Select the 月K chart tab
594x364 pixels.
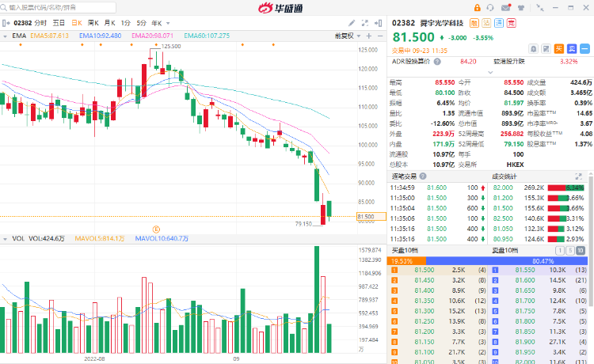point(109,23)
